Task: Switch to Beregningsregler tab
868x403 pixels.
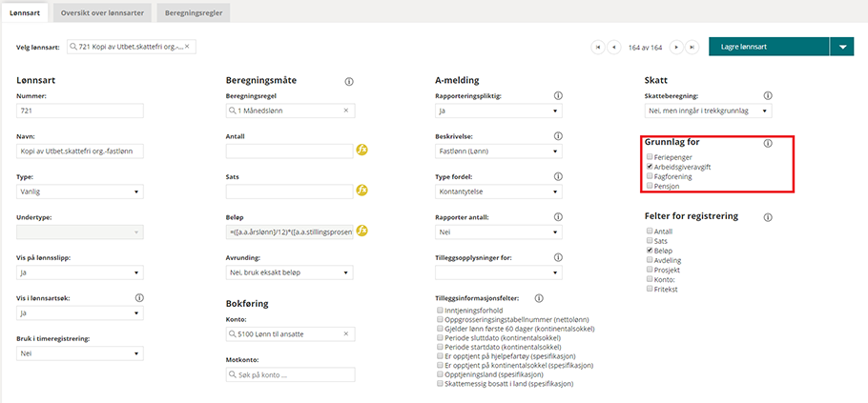Action: tap(194, 13)
